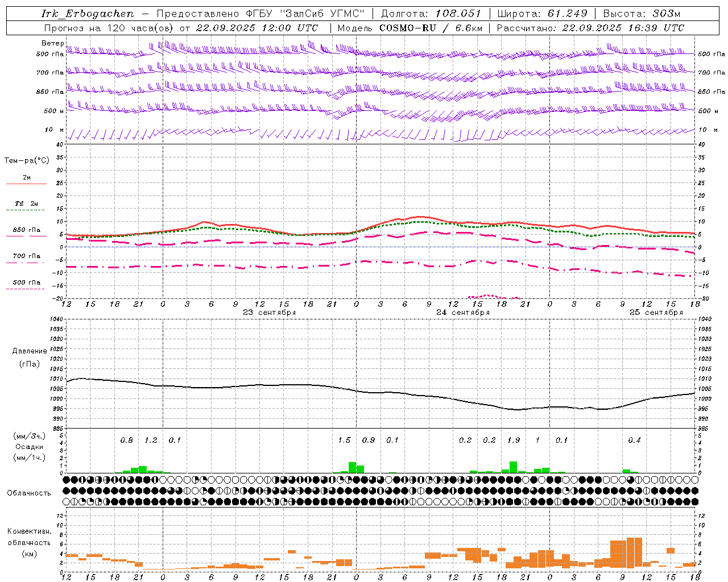Viewport: 728px width, 582px height.
Task: Click the precipitation total 0.4
Action: [x=634, y=440]
